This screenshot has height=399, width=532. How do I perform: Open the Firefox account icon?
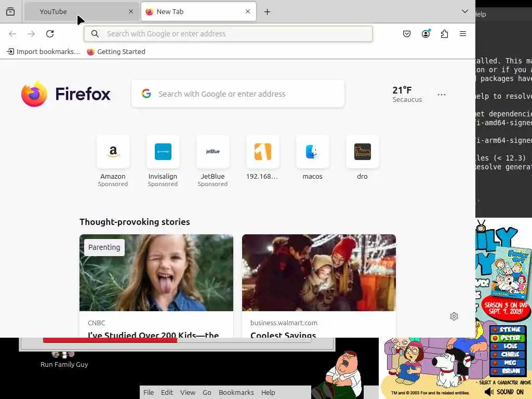(425, 34)
